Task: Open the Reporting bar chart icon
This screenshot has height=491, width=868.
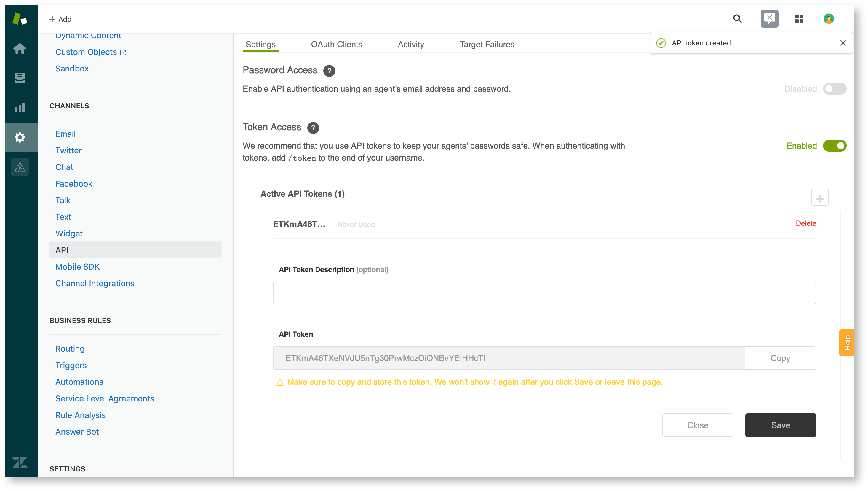Action: point(20,108)
